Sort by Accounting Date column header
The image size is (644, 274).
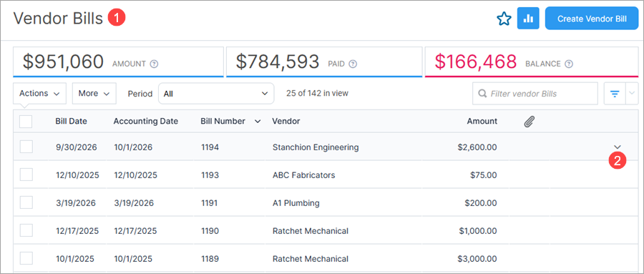[x=146, y=121]
